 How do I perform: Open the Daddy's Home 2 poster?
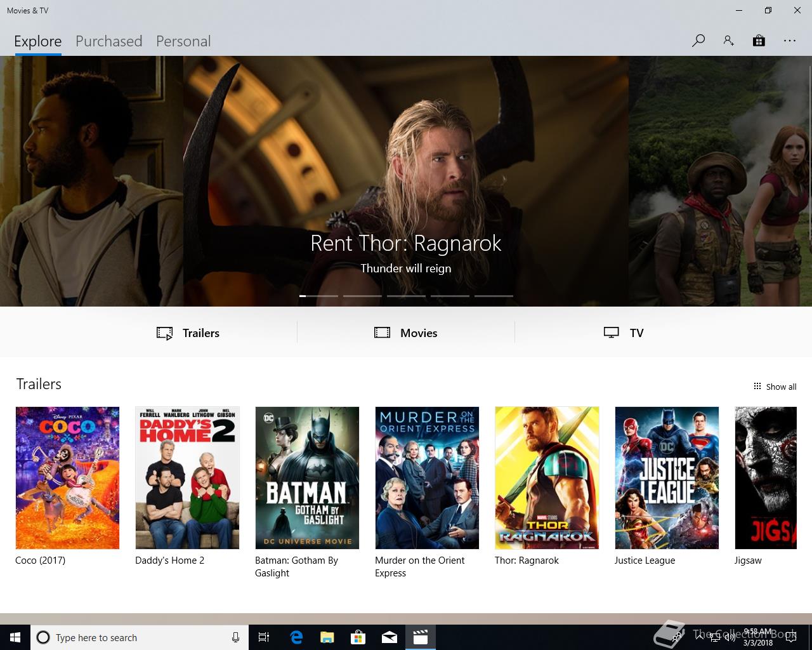(x=187, y=478)
